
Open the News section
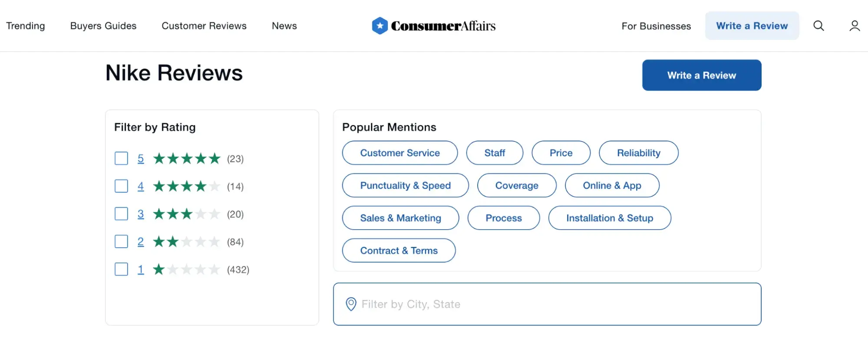pos(284,26)
